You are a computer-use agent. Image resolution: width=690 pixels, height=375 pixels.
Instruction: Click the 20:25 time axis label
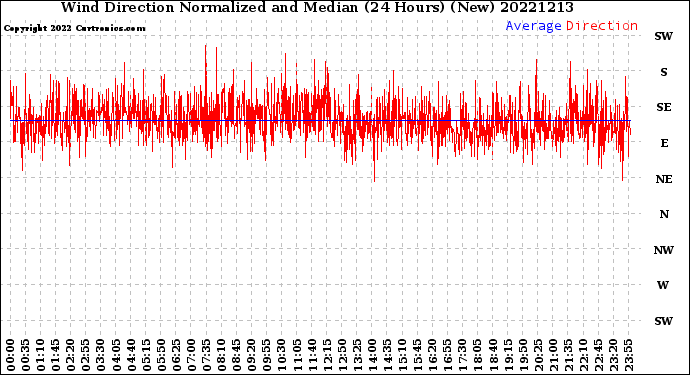(537, 355)
